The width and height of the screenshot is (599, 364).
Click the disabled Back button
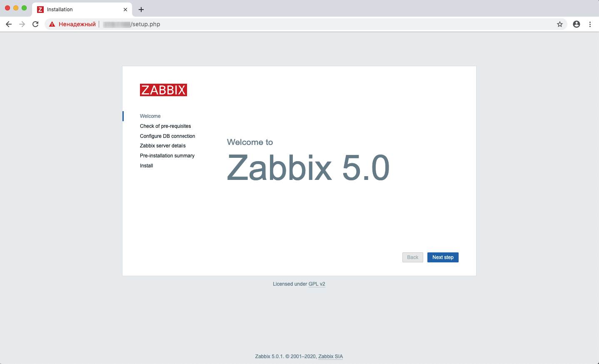pyautogui.click(x=413, y=257)
